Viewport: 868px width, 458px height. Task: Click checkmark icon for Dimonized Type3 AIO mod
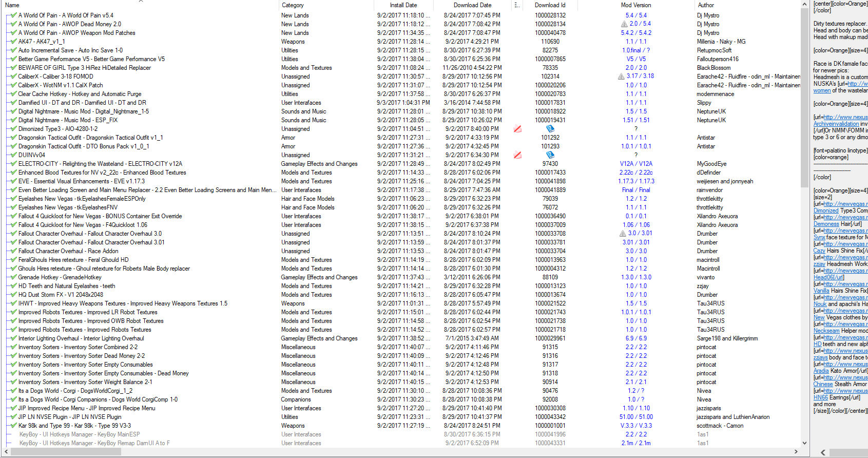pos(13,129)
